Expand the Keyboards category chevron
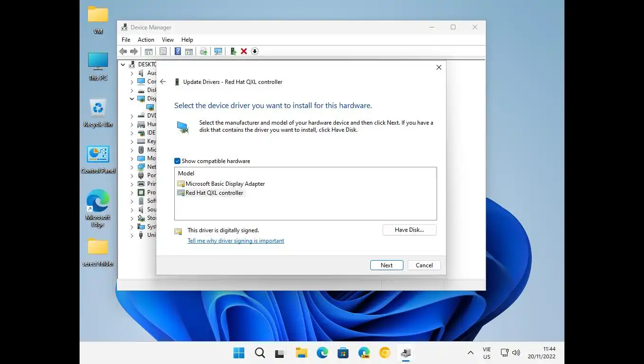Screen dimensions: 644x364 pyautogui.click(x=132, y=141)
